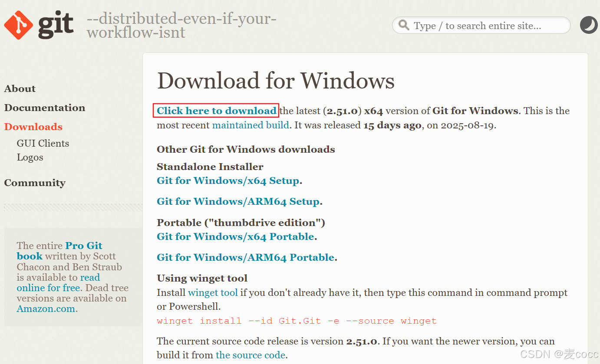The height and width of the screenshot is (364, 600).
Task: Click the 'Portable ("thumbdrive edition")' heading
Action: (241, 223)
